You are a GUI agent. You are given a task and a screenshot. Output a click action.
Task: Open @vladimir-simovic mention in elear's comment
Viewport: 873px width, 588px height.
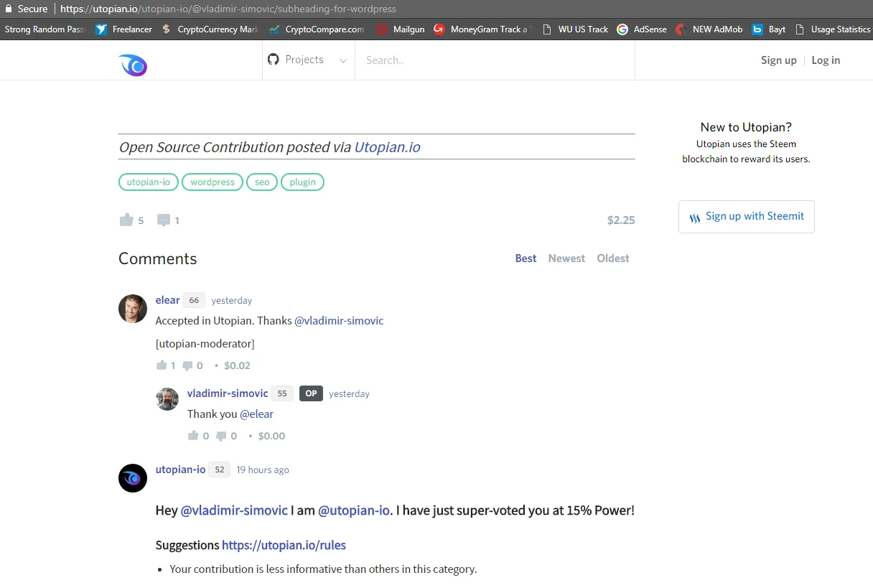click(339, 321)
